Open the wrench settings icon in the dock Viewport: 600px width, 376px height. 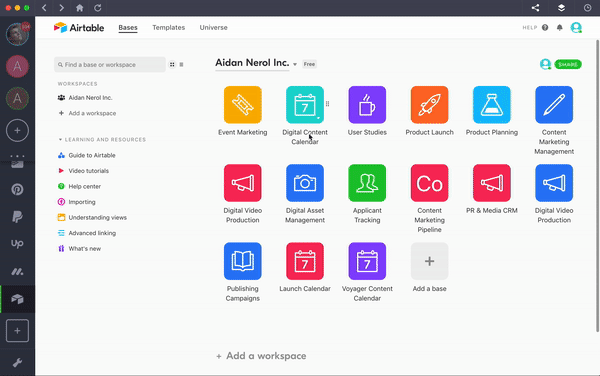coord(17,363)
